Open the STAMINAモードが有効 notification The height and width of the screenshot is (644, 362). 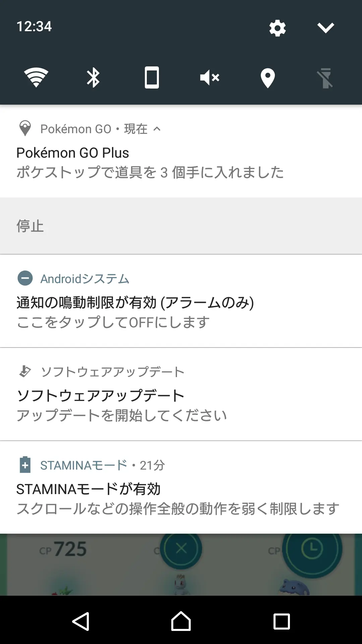click(181, 487)
